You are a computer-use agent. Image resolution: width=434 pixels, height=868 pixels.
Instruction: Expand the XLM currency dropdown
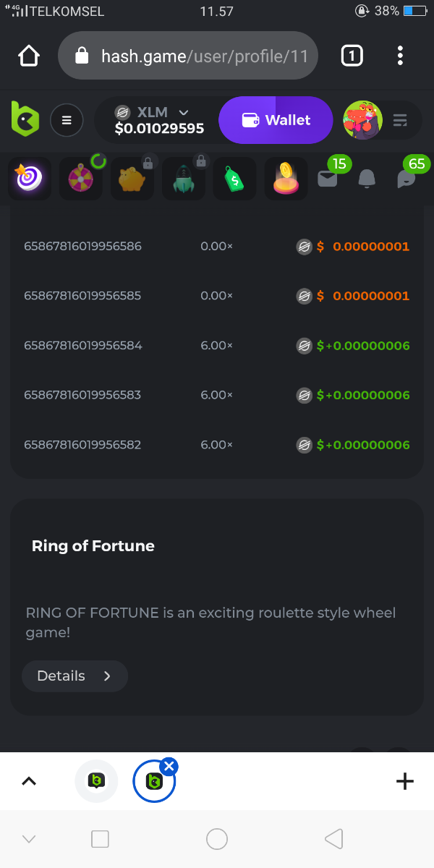tap(184, 112)
